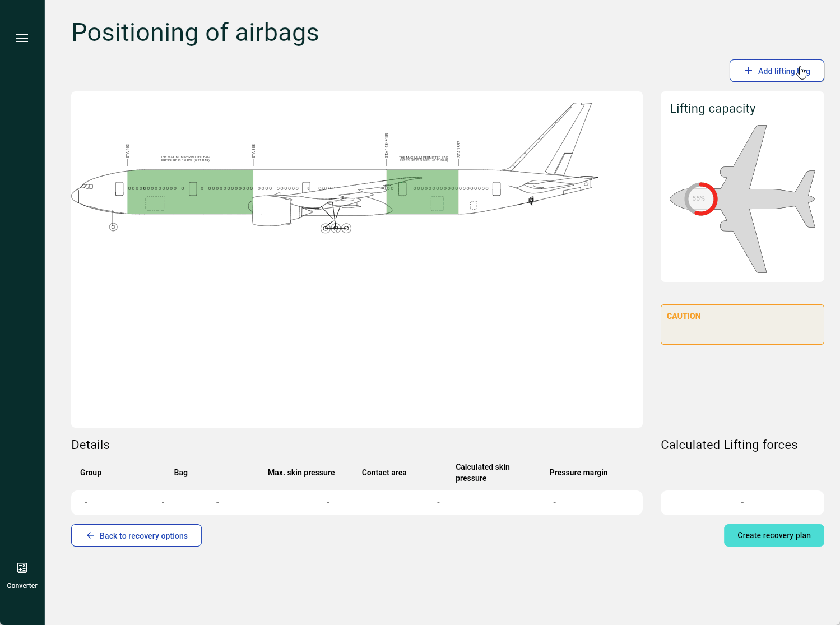The width and height of the screenshot is (840, 625).
Task: Click the empty details table row
Action: (357, 503)
